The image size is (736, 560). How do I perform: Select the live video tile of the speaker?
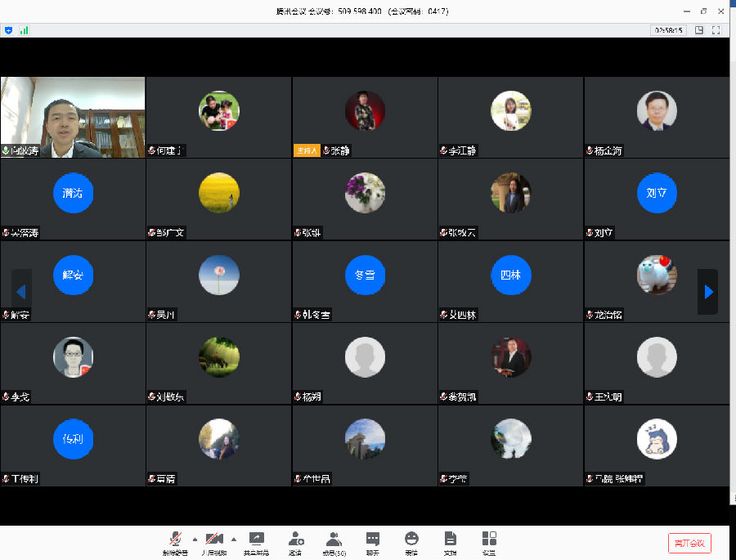click(73, 117)
